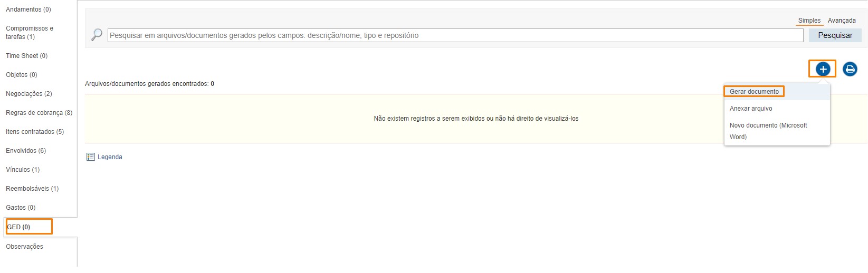
Task: Focus the document search text field
Action: point(455,35)
